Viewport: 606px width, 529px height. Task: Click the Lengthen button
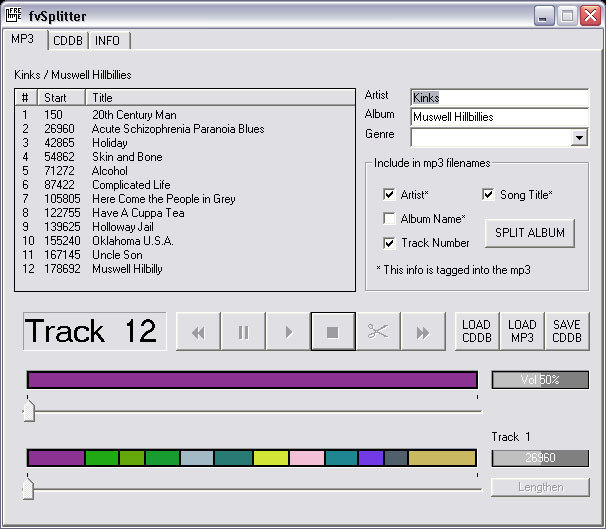pyautogui.click(x=540, y=487)
